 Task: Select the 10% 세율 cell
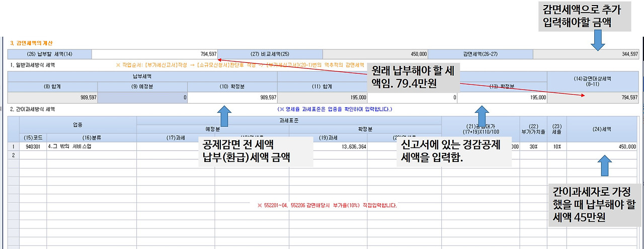(556, 147)
